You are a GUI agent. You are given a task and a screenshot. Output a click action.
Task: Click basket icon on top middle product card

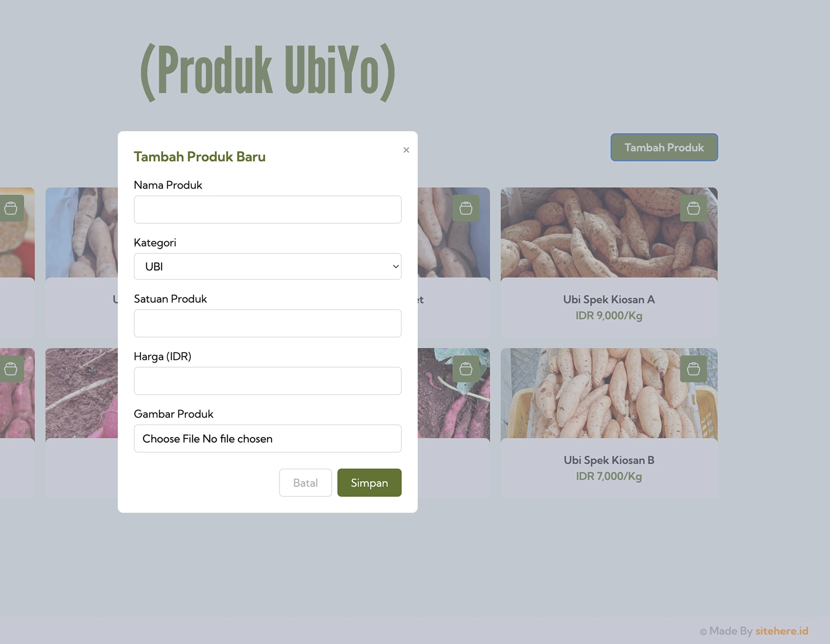[x=466, y=208]
